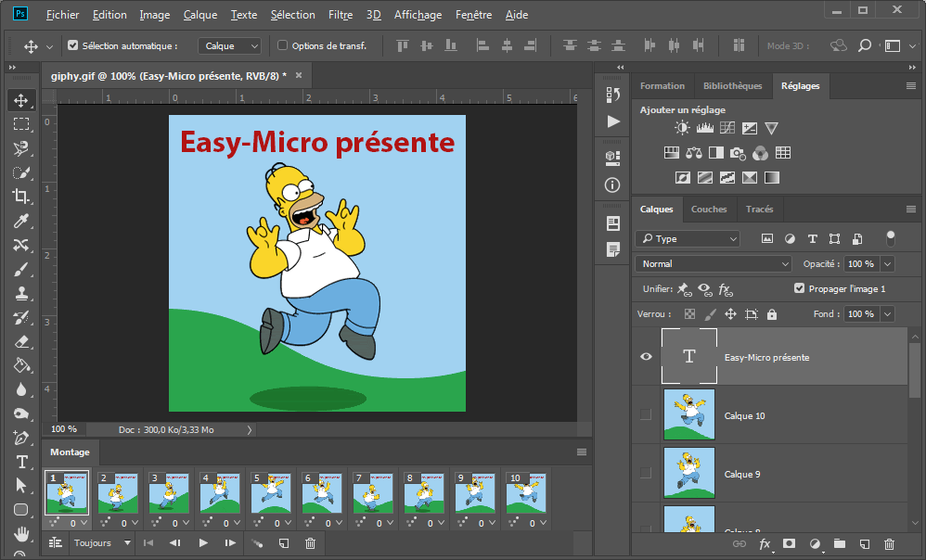This screenshot has height=560, width=926.
Task: Add a Levels adjustment
Action: tap(704, 128)
